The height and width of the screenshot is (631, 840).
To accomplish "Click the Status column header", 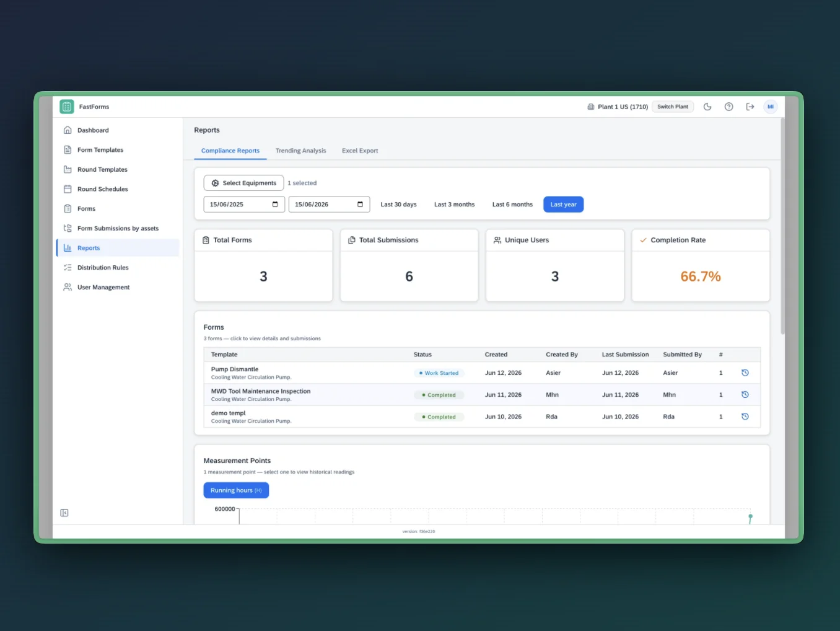I will 422,355.
